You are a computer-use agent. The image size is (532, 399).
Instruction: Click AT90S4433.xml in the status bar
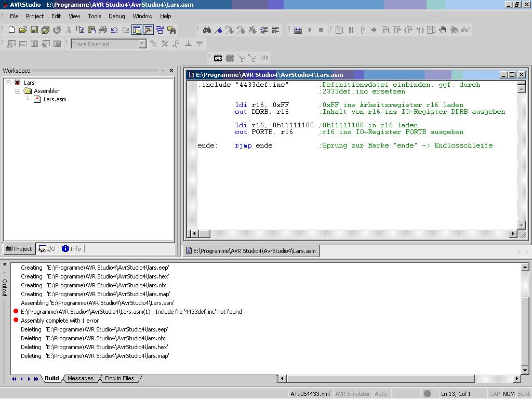coord(310,394)
